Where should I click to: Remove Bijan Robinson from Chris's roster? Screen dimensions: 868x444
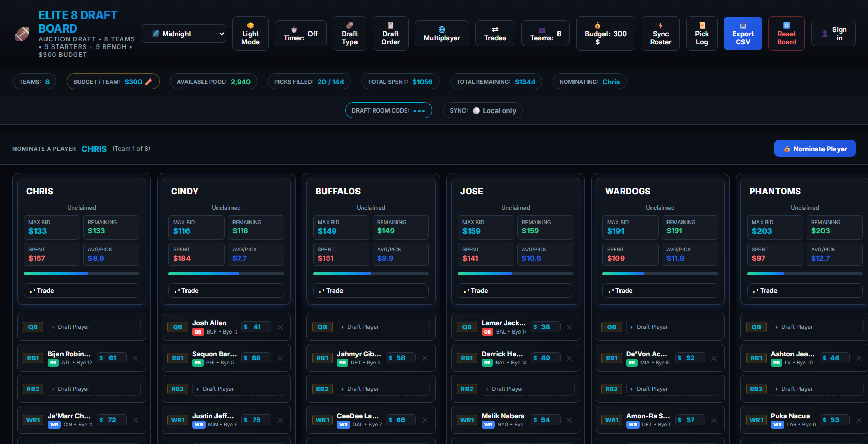pos(135,358)
